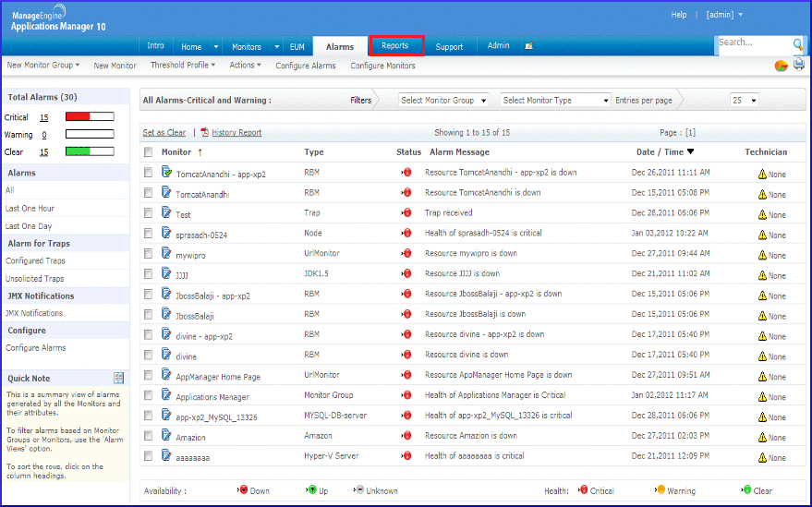This screenshot has height=507, width=812.
Task: Open the History Report link
Action: (x=236, y=133)
